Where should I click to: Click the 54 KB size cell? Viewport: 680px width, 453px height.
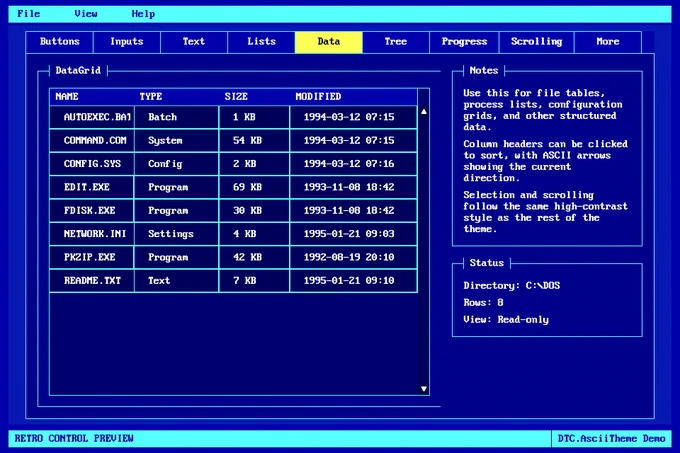[254, 140]
